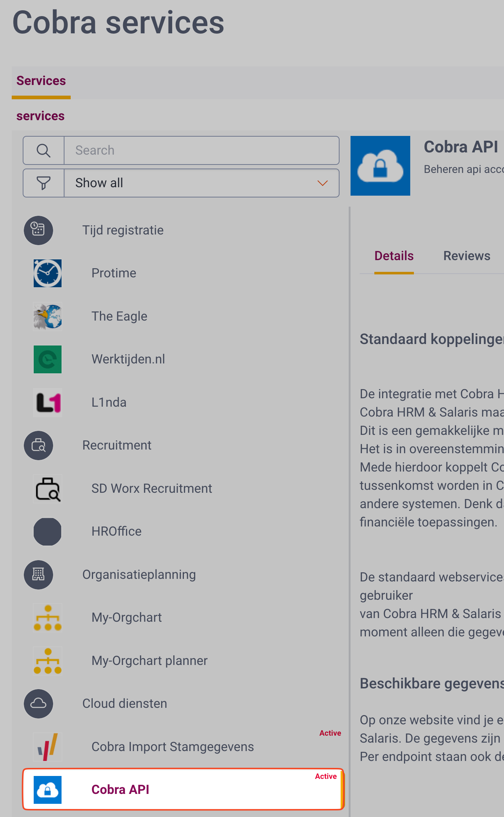Viewport: 504px width, 817px height.
Task: Click the My-Orgchart icon
Action: tap(48, 618)
